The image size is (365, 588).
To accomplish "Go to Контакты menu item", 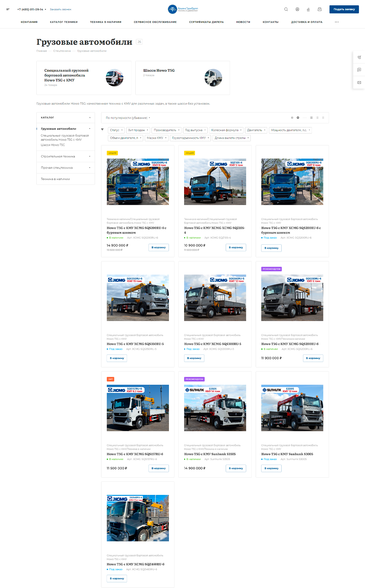I will point(271,22).
